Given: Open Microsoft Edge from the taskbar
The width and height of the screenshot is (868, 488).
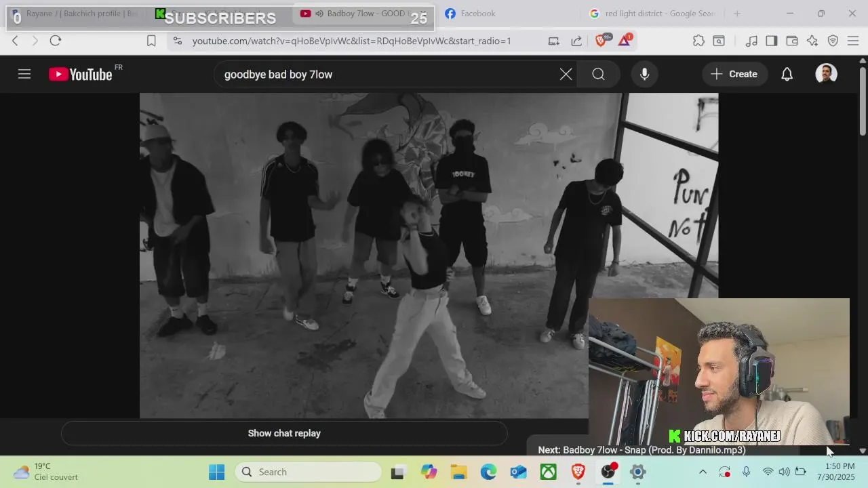Looking at the screenshot, I should (488, 472).
